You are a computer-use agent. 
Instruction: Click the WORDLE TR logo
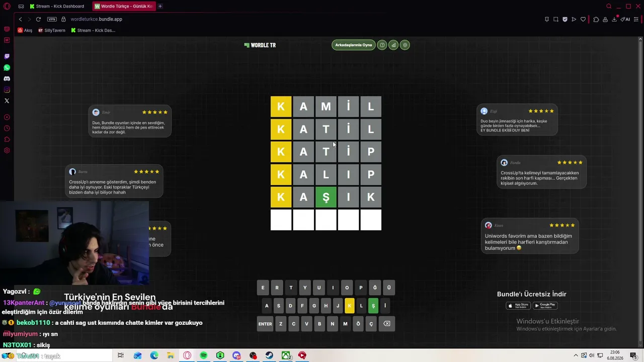click(x=260, y=45)
